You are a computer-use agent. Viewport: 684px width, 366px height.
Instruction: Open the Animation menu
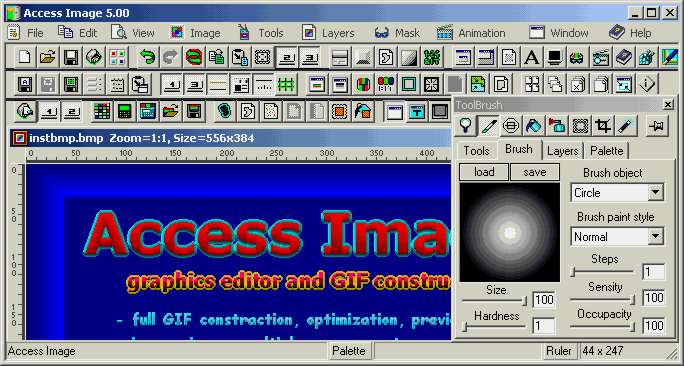point(471,33)
